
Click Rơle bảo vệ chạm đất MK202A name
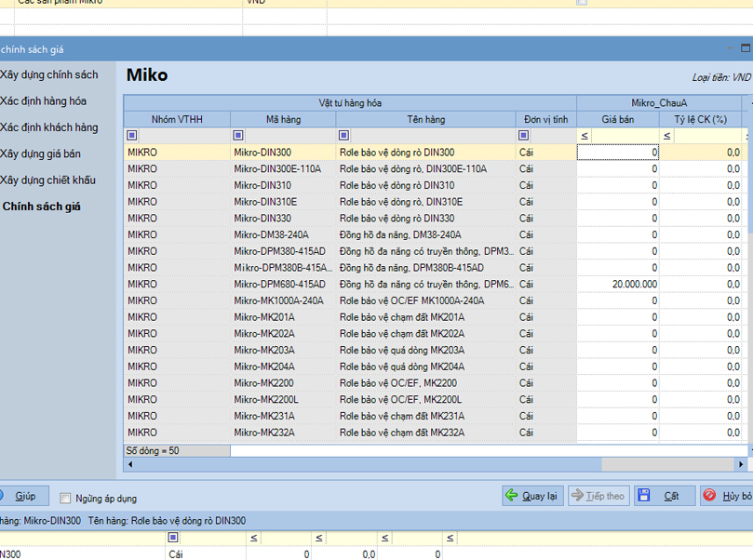pyautogui.click(x=402, y=334)
